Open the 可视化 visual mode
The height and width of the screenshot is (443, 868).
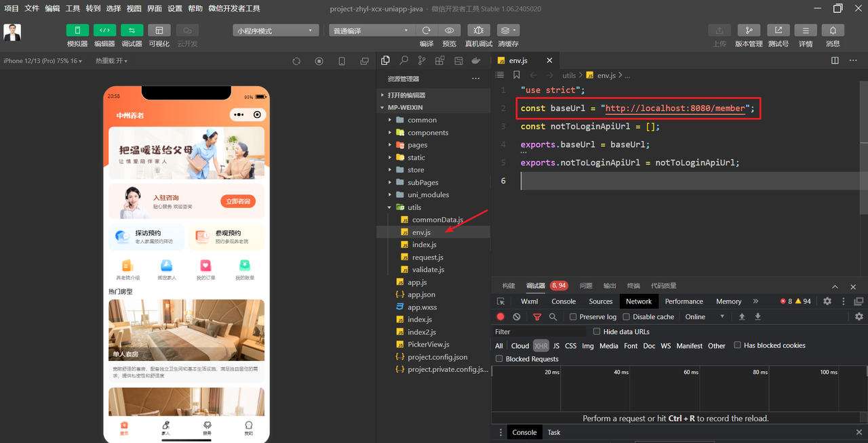(159, 30)
